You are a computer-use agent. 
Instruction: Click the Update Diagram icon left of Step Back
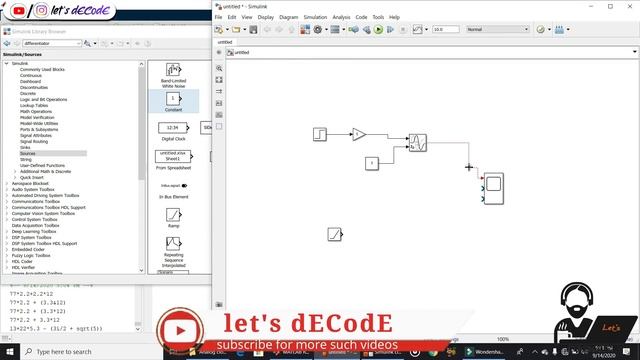tap(353, 29)
